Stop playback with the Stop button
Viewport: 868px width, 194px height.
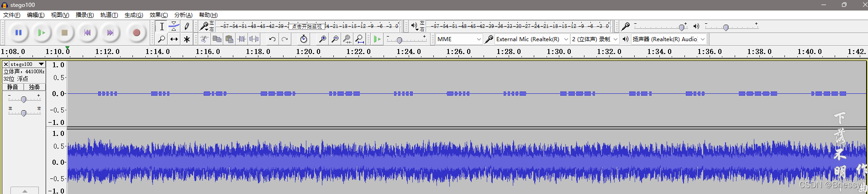(x=64, y=32)
